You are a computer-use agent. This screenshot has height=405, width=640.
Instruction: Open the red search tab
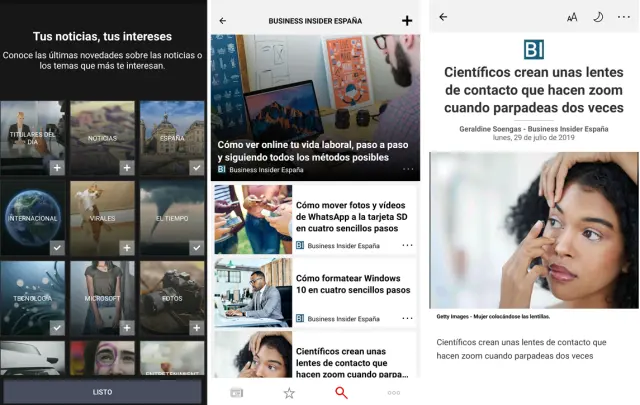pos(341,393)
